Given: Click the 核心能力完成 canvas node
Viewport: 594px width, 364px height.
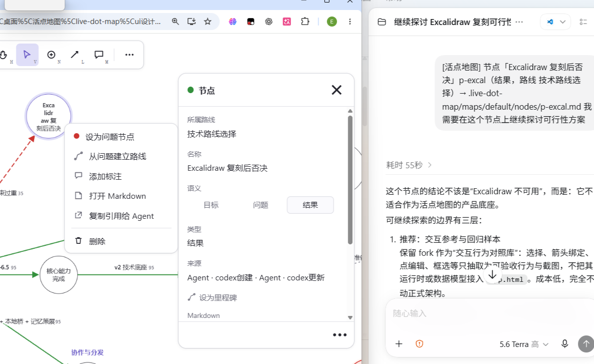Looking at the screenshot, I should [59, 275].
